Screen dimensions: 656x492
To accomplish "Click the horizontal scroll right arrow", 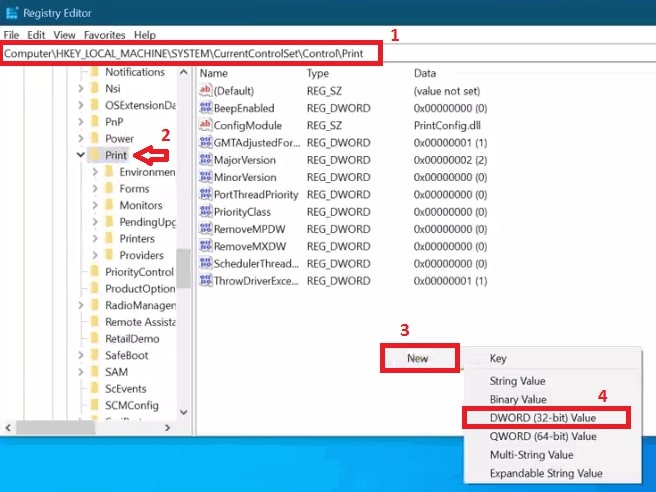I will (x=167, y=428).
